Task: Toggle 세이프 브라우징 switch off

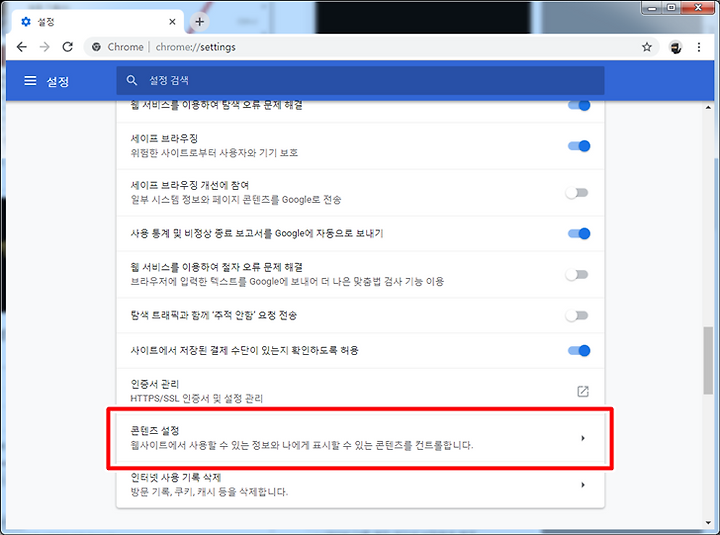Action: 579,146
